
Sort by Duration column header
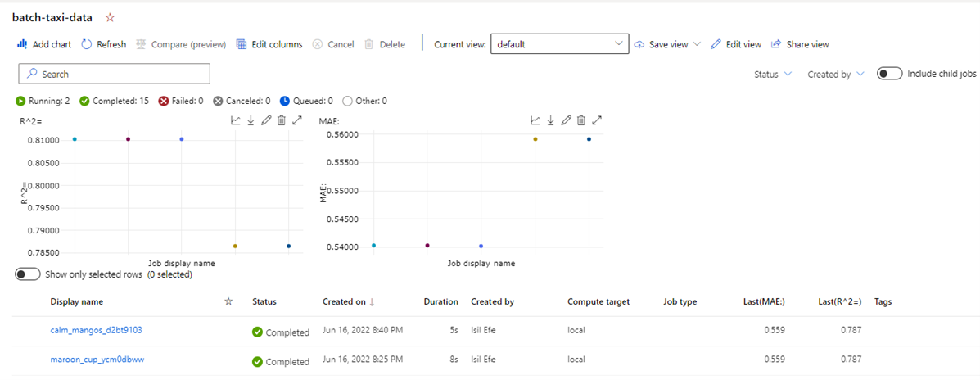pos(441,301)
